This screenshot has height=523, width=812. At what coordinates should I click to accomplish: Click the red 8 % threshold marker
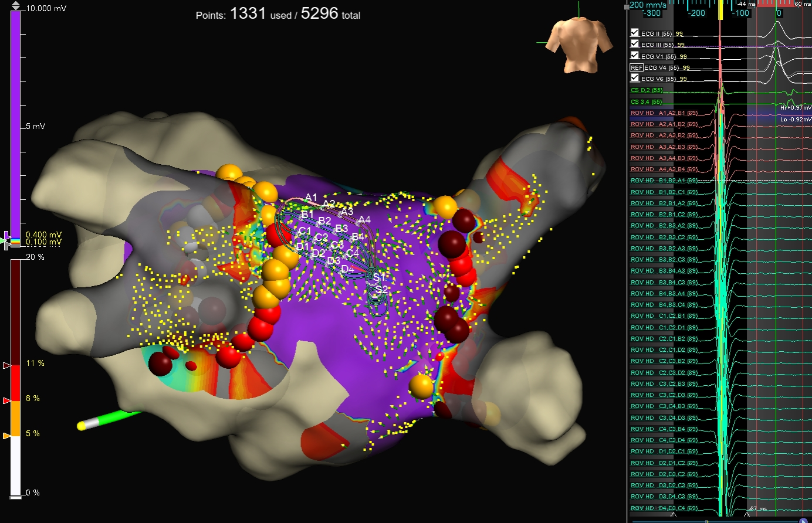[x=7, y=400]
